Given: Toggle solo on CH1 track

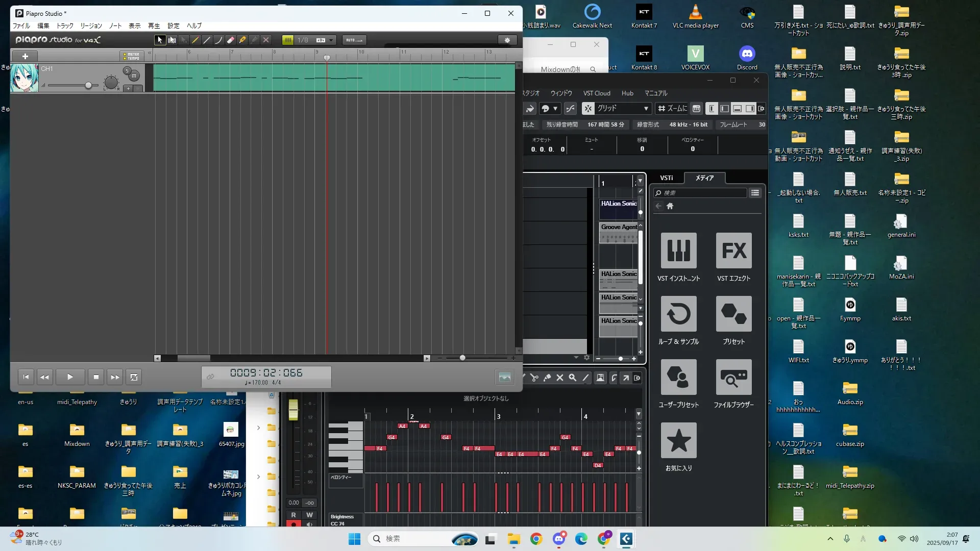Looking at the screenshot, I should [x=127, y=70].
